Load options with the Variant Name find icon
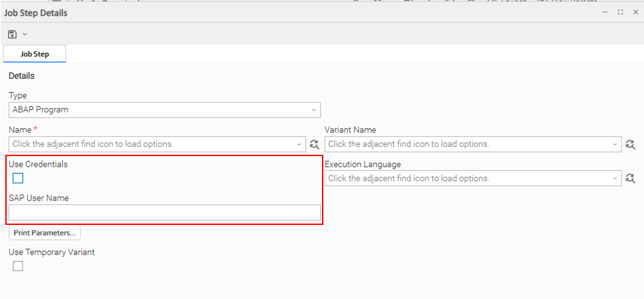The width and height of the screenshot is (644, 299). (630, 144)
